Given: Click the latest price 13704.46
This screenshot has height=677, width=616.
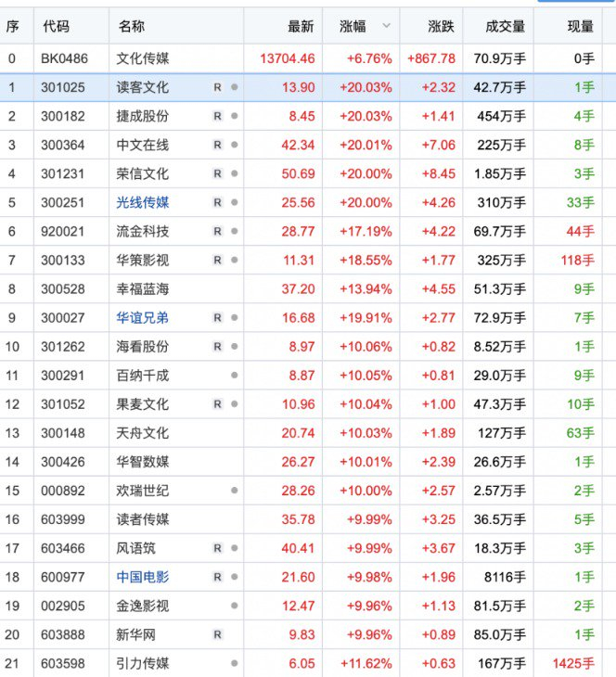Looking at the screenshot, I should pos(288,58).
